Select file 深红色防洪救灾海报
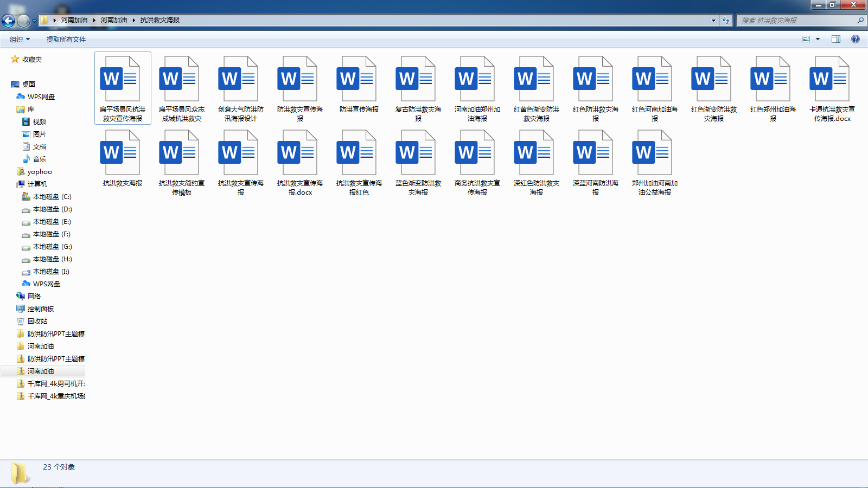This screenshot has height=488, width=868. click(537, 162)
